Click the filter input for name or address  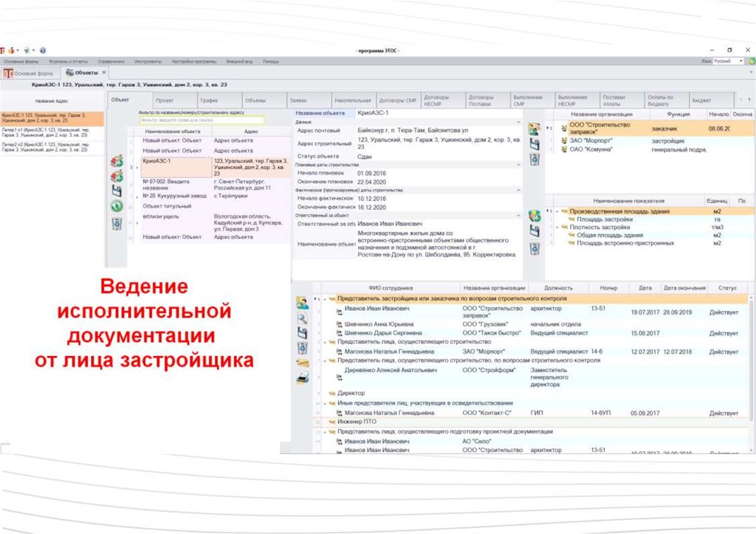pos(202,120)
